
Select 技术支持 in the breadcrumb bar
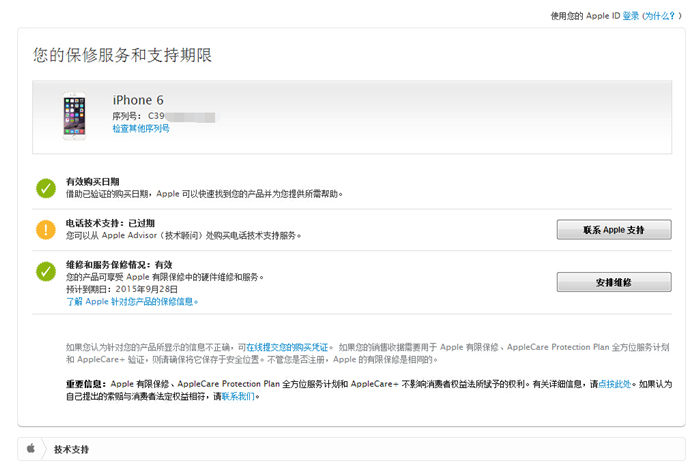click(71, 450)
